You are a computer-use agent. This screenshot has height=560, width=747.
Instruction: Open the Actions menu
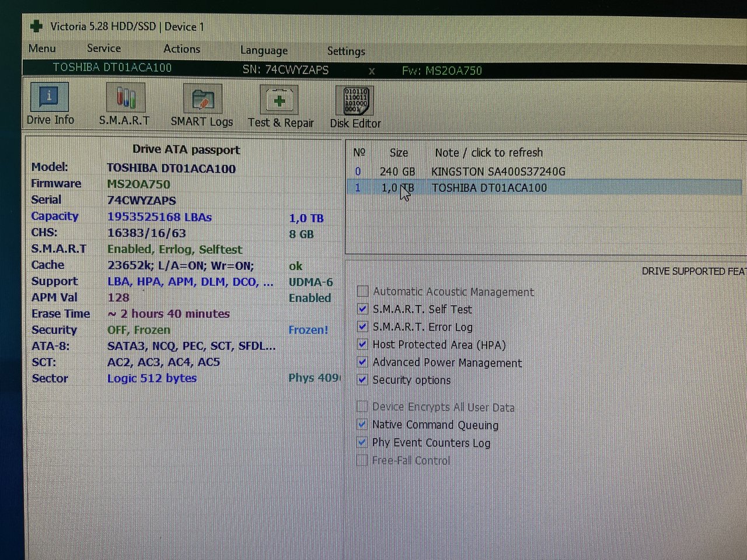point(181,49)
